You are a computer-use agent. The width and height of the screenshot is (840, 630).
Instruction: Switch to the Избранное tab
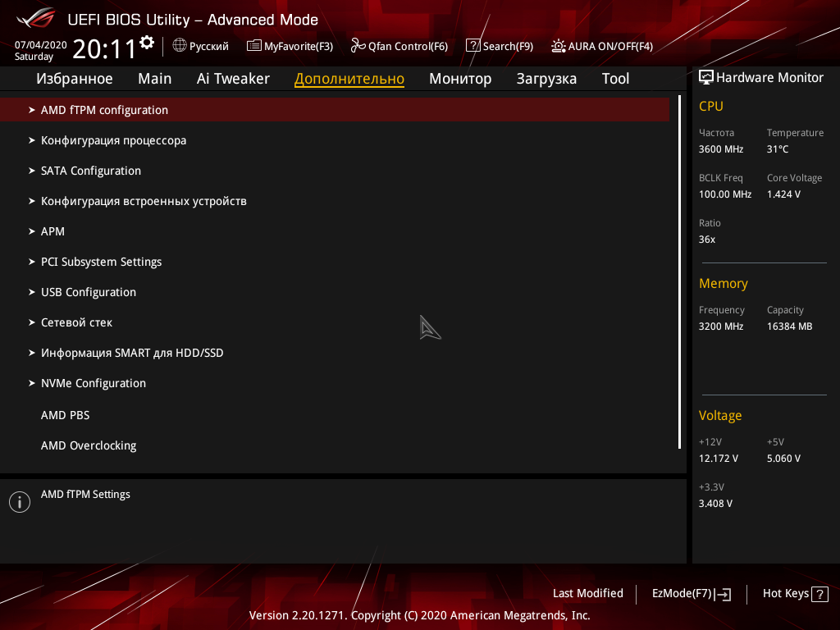coord(75,79)
